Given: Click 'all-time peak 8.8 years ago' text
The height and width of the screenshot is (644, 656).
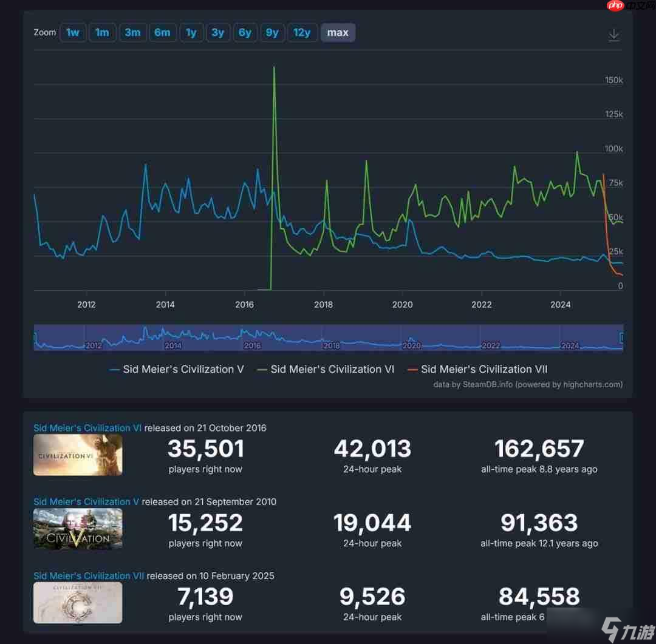Looking at the screenshot, I should pos(539,469).
